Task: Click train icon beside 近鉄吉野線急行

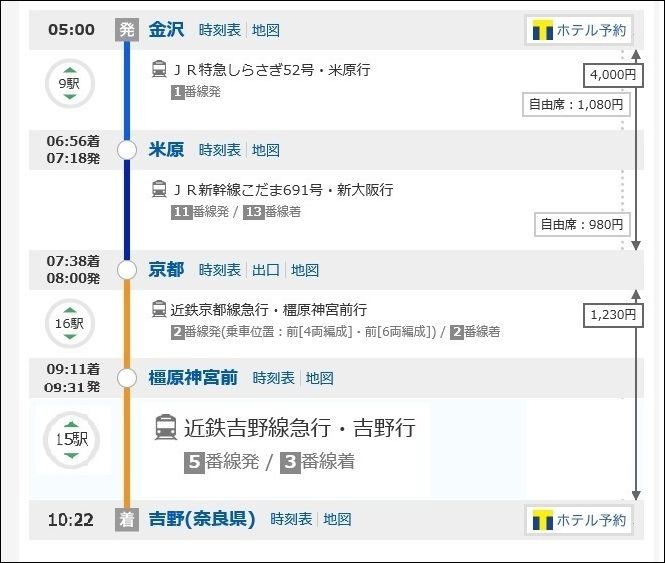Action: (x=166, y=428)
